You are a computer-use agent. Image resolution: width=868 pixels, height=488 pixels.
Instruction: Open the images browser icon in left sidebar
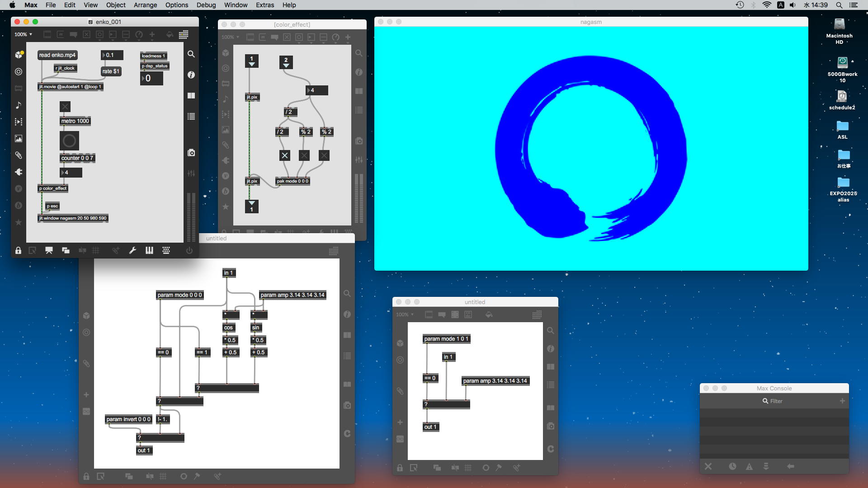pos(19,139)
